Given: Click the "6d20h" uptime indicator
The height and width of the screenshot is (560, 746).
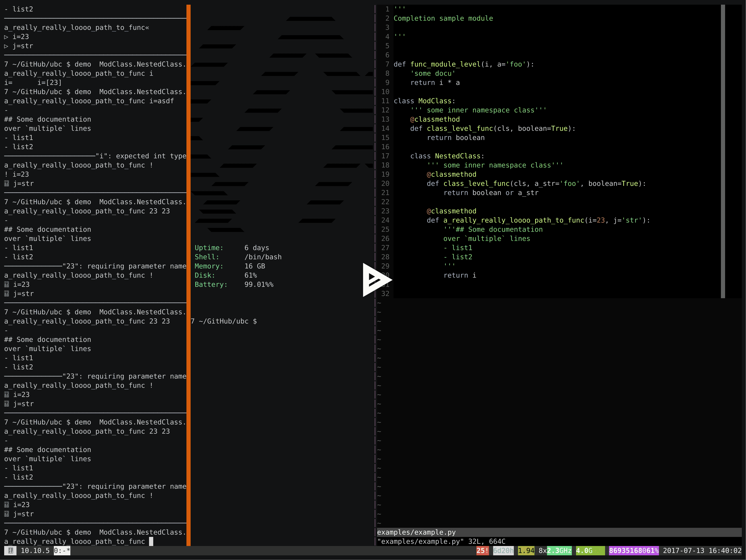Looking at the screenshot, I should (503, 551).
